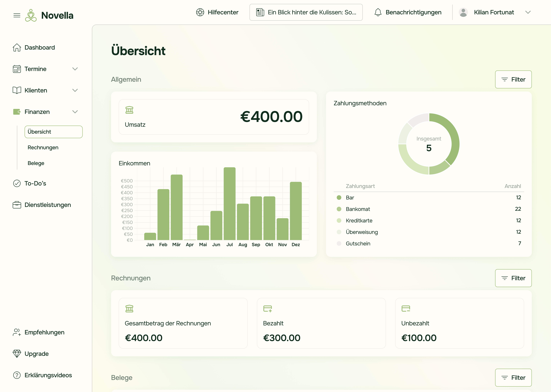Click the user avatar icon

click(463, 12)
